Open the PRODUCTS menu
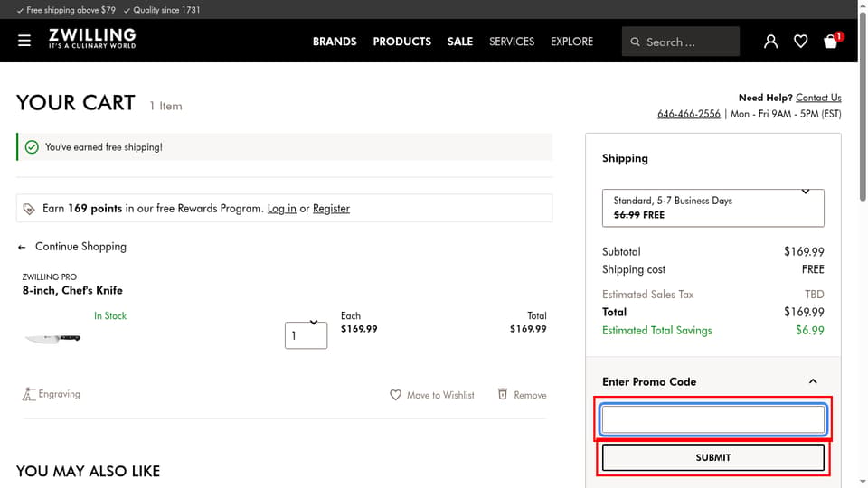 coord(401,42)
